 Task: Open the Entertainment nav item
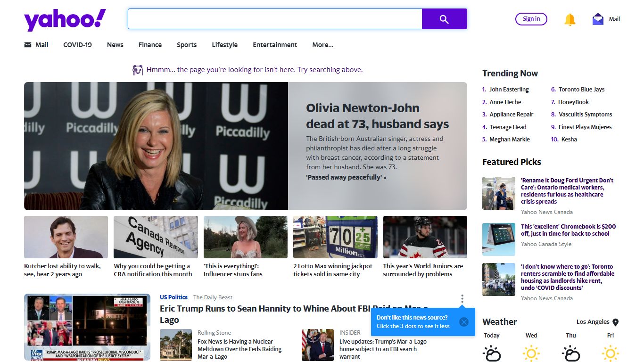pos(275,45)
